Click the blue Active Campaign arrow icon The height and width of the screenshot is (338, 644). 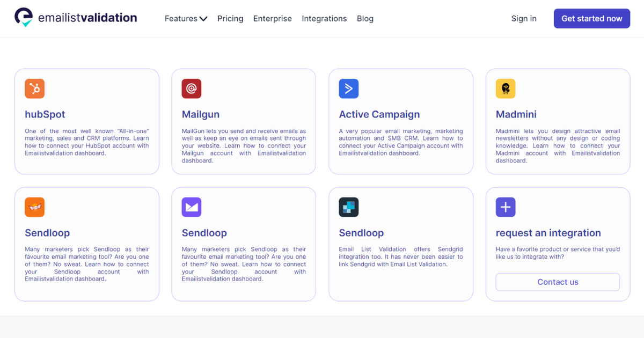tap(349, 89)
